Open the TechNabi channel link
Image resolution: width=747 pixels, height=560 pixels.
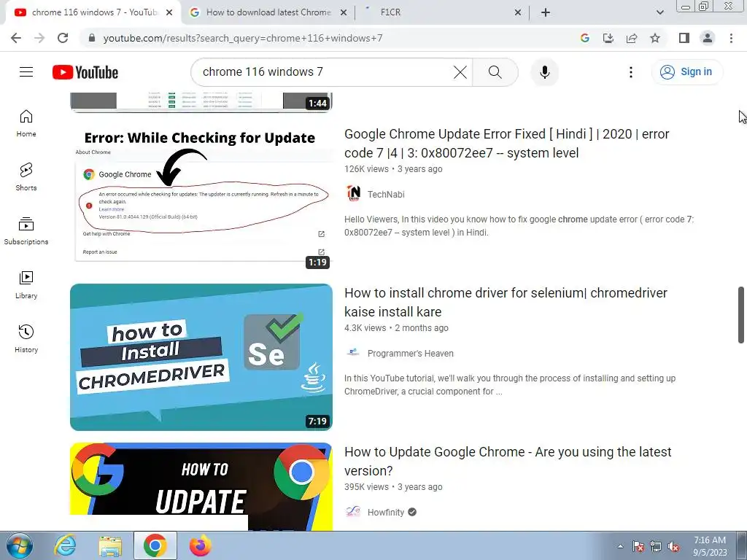point(386,194)
